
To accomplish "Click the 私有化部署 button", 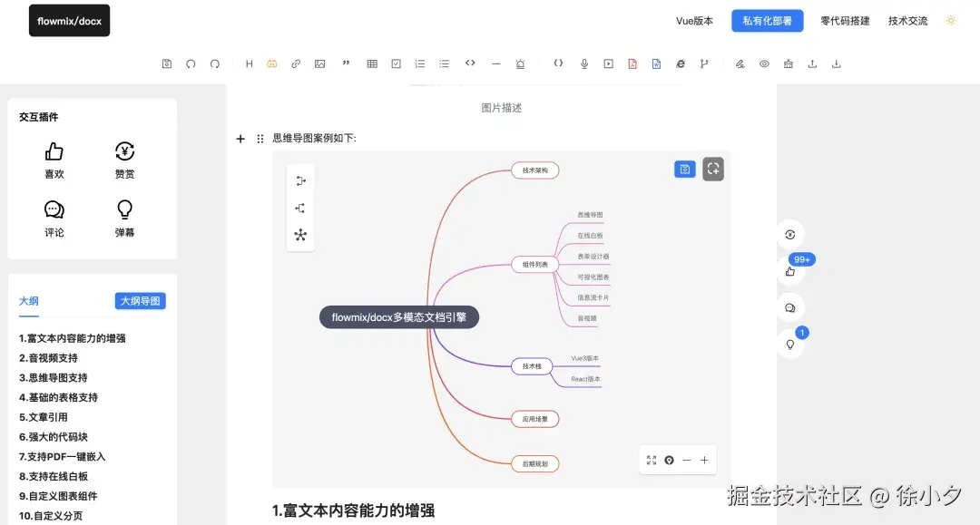I will (767, 20).
